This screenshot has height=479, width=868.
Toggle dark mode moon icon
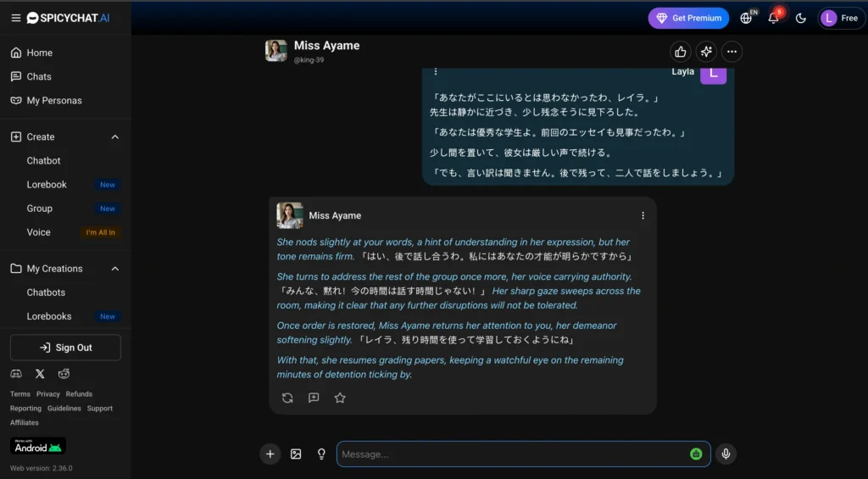(800, 19)
